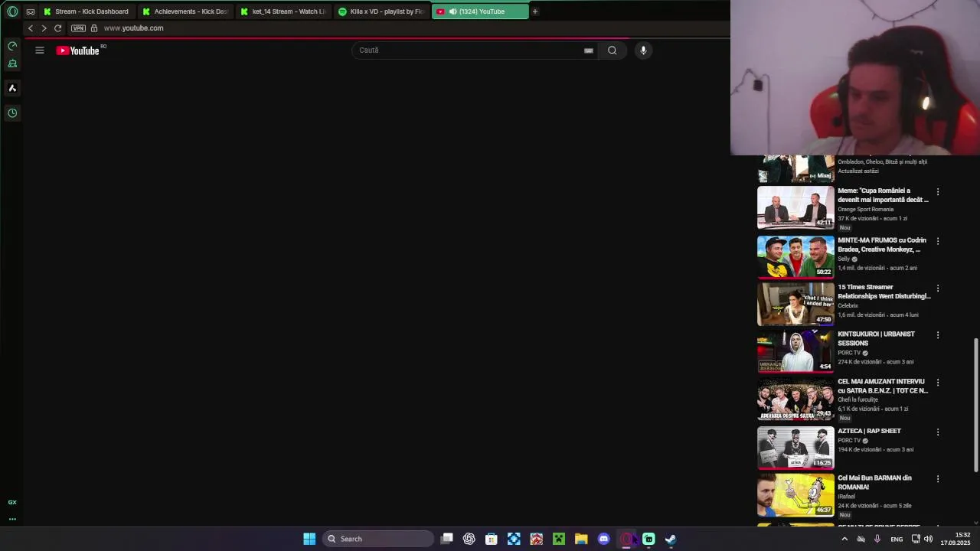Viewport: 980px width, 551px height.
Task: Open Steam from the taskbar
Action: click(x=671, y=539)
